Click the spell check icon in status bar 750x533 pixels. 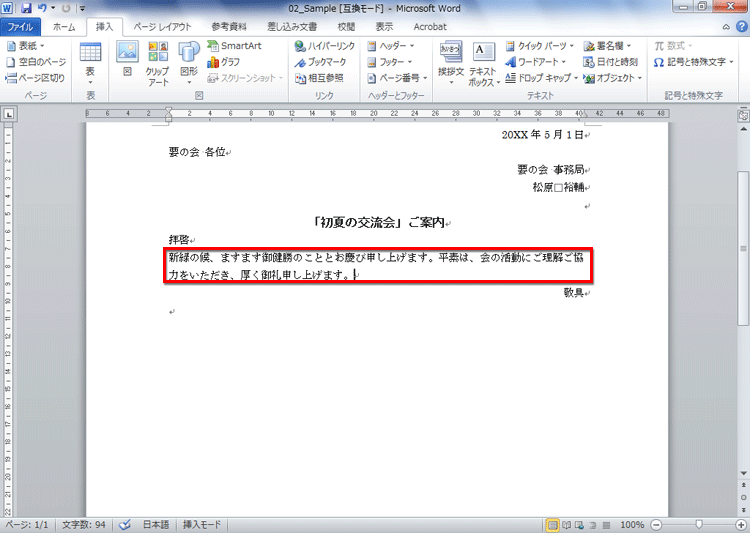pyautogui.click(x=125, y=525)
